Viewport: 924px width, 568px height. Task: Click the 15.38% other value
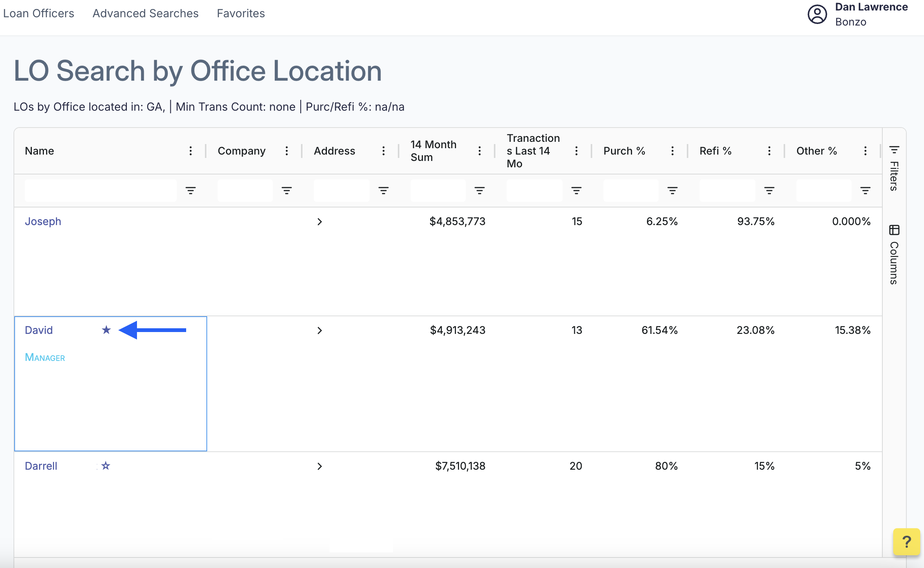tap(853, 330)
